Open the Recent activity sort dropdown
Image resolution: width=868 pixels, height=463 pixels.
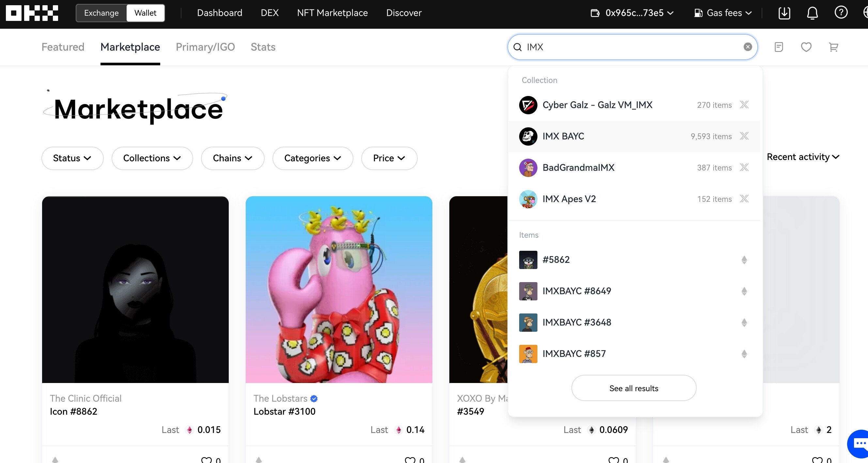pyautogui.click(x=803, y=157)
